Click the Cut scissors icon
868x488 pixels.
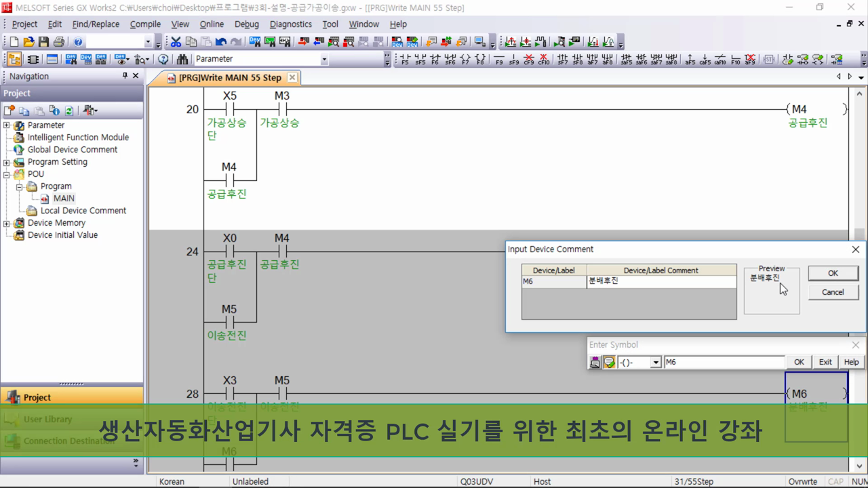(x=176, y=42)
